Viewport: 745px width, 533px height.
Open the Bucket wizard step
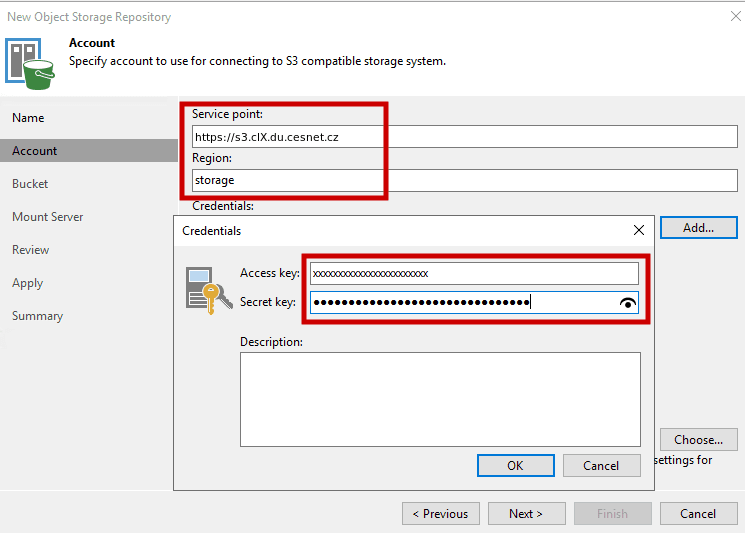(x=30, y=184)
